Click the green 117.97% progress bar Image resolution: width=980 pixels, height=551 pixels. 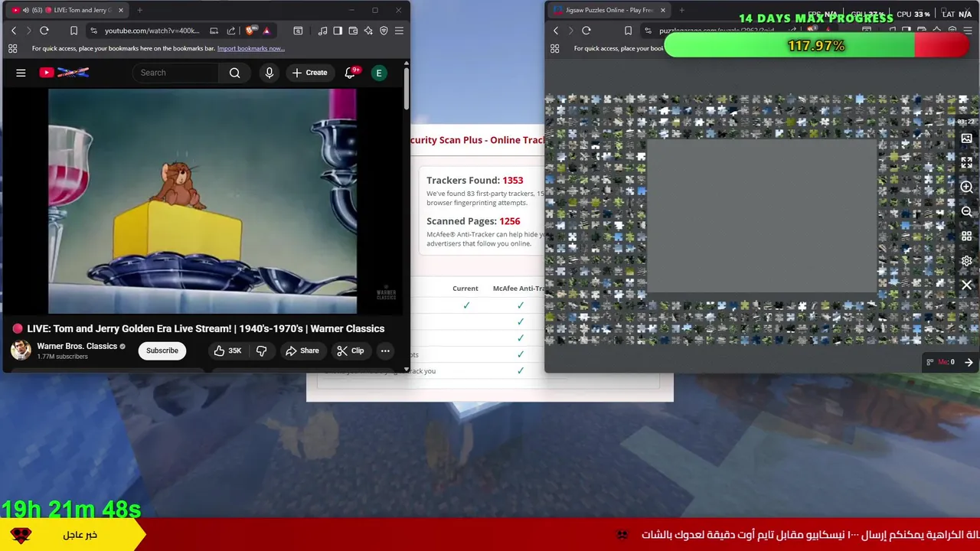(816, 46)
